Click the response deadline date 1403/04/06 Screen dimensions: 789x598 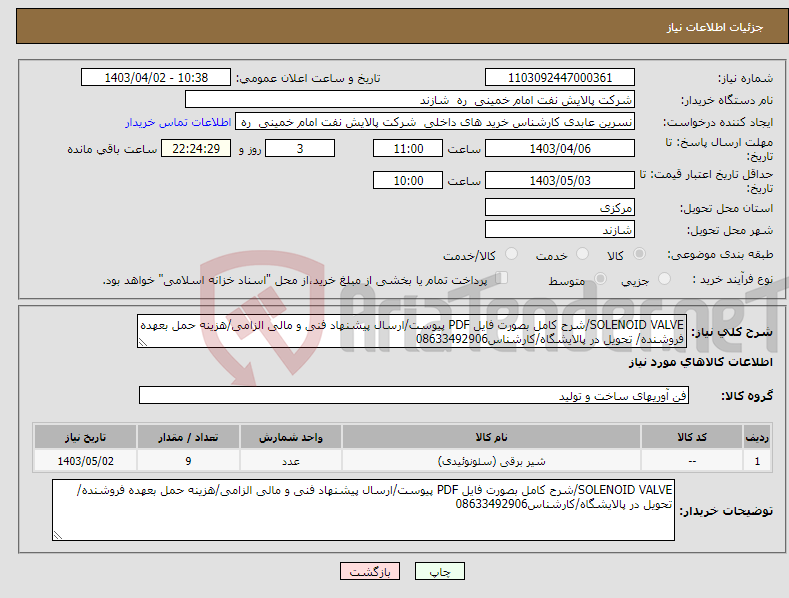tap(560, 148)
